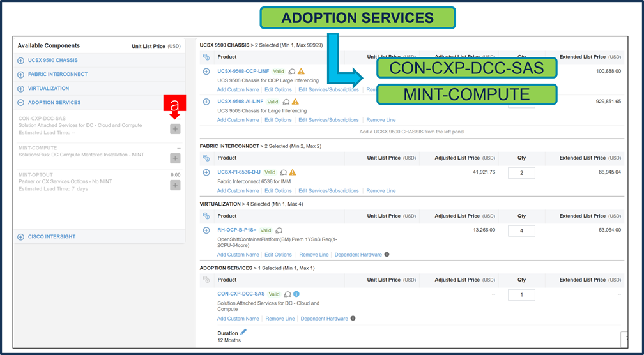Click Qty field for UCSX-FI-6536-D-U
Screen dimensions: 644x355
point(521,173)
